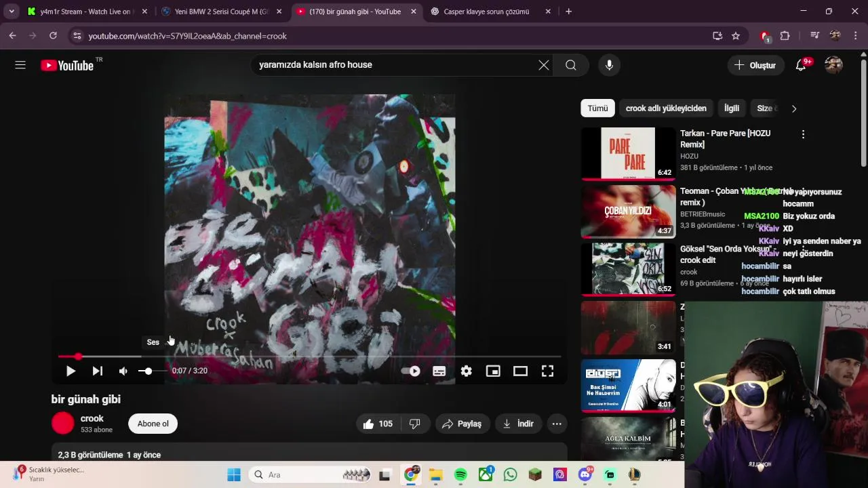Dislike the video
Viewport: 868px width, 488px height.
pos(415,424)
